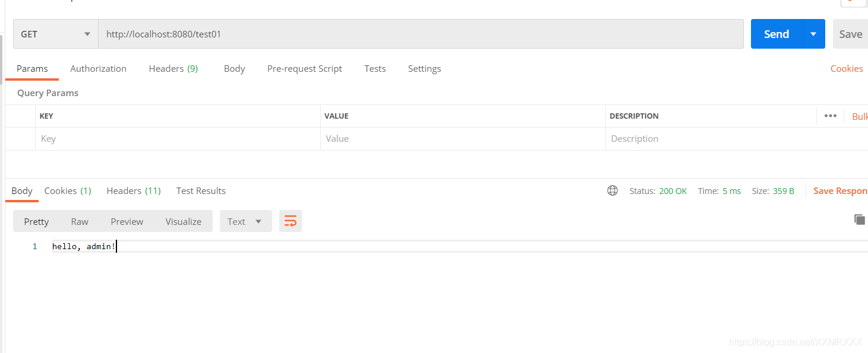Screen dimensions: 868x353
Task: Select the Visualize view
Action: click(184, 221)
